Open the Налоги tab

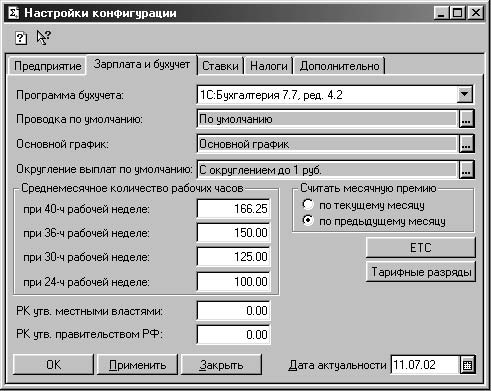[x=269, y=66]
